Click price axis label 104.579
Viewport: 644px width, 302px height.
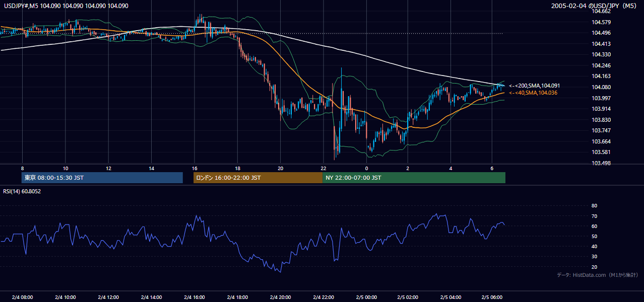[601, 22]
